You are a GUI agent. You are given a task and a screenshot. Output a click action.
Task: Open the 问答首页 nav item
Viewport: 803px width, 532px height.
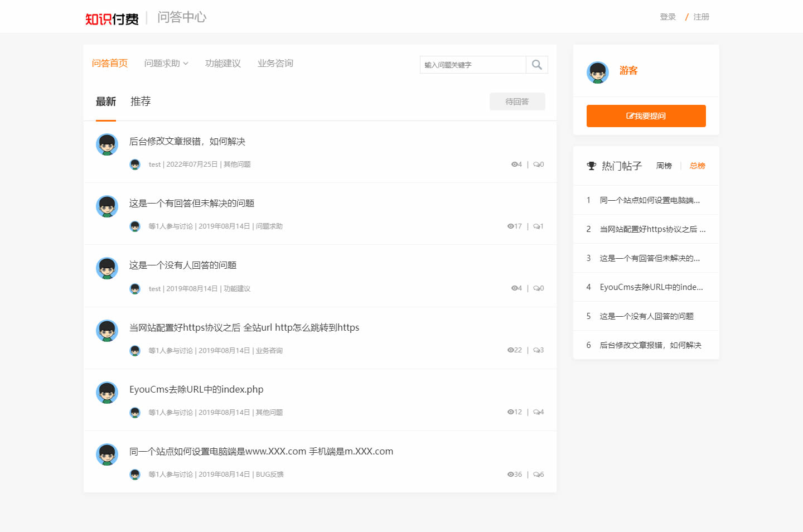[110, 64]
